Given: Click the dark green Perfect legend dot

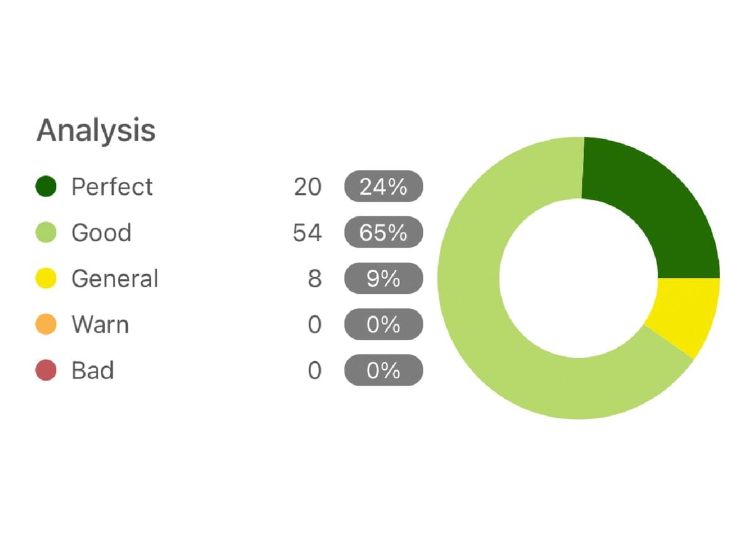Looking at the screenshot, I should point(46,187).
